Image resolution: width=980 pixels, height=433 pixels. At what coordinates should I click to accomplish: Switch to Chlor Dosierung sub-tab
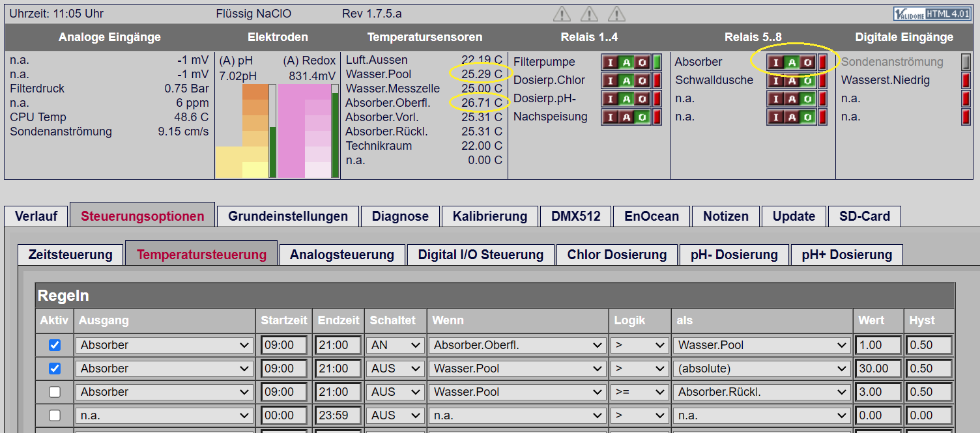[x=617, y=255]
